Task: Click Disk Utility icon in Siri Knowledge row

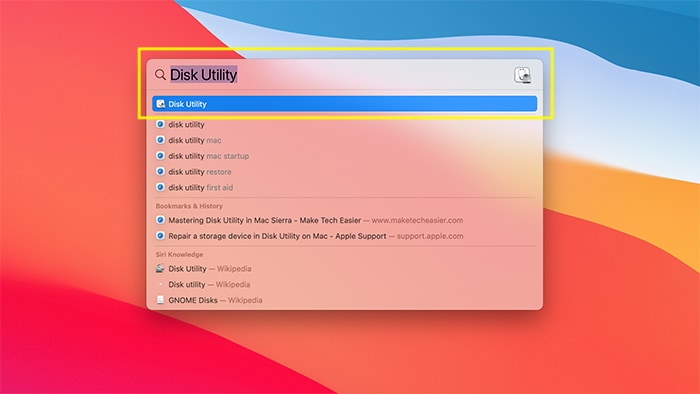Action: 160,268
